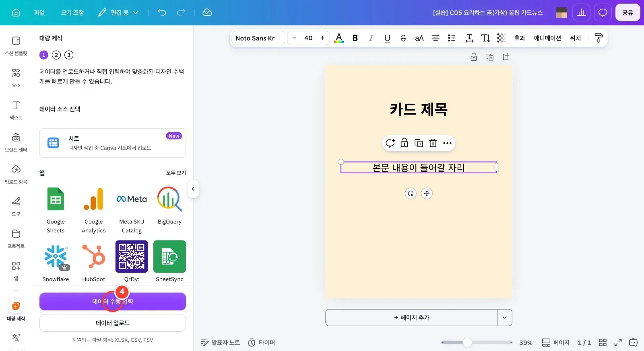Collapse the side panel with arrow
This screenshot has height=351, width=644.
(x=193, y=189)
